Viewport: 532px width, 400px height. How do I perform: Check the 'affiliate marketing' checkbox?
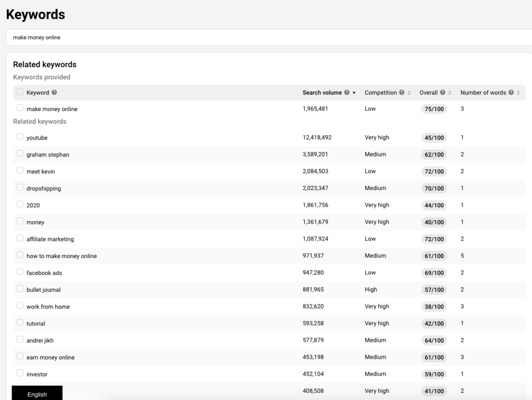click(20, 238)
